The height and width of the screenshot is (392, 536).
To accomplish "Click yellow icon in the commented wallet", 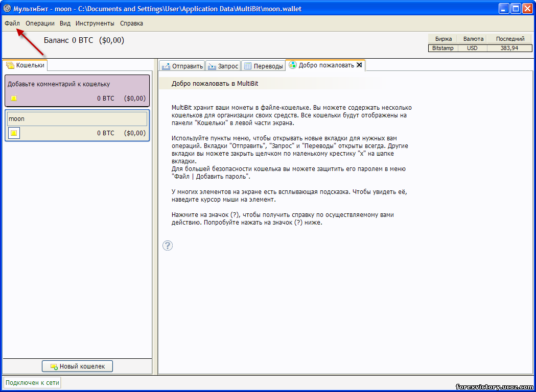I will point(14,99).
